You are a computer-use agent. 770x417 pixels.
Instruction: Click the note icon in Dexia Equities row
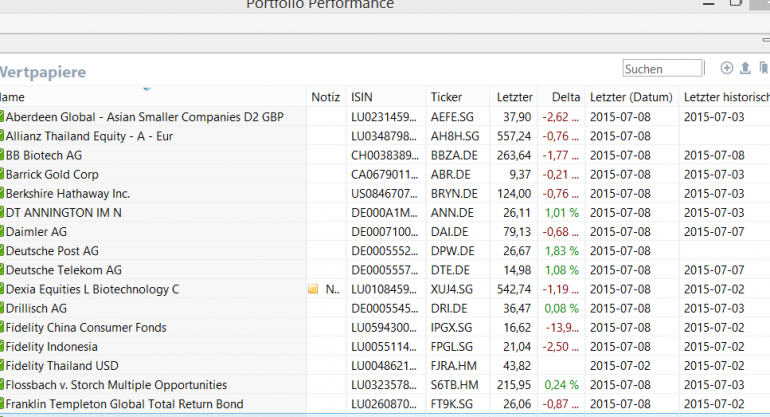pyautogui.click(x=313, y=289)
